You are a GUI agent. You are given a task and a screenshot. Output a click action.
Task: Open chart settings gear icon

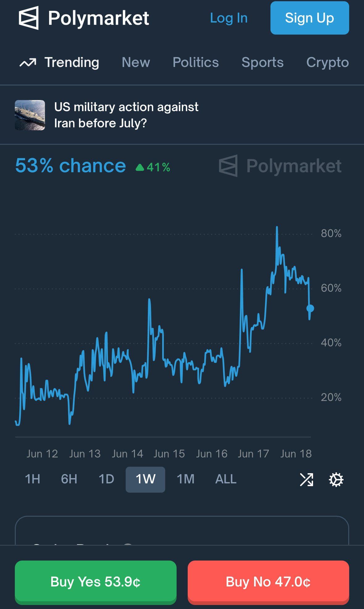point(336,480)
